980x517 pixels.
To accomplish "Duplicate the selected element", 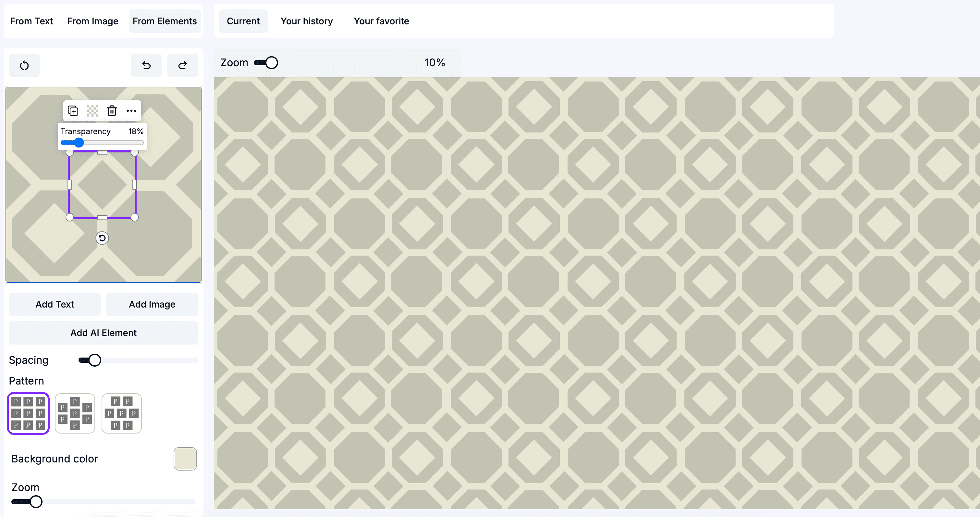I will pos(73,111).
